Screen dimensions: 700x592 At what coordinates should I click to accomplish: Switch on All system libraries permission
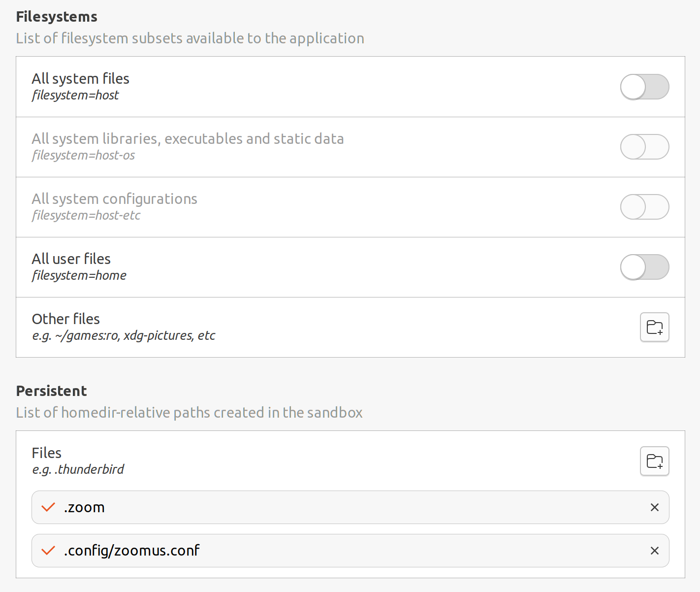click(644, 147)
